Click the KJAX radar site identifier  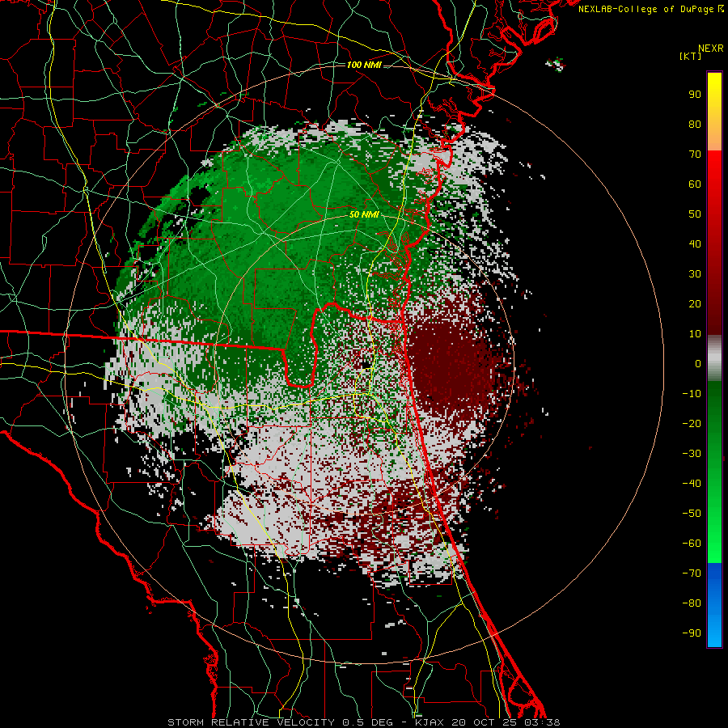click(x=430, y=722)
